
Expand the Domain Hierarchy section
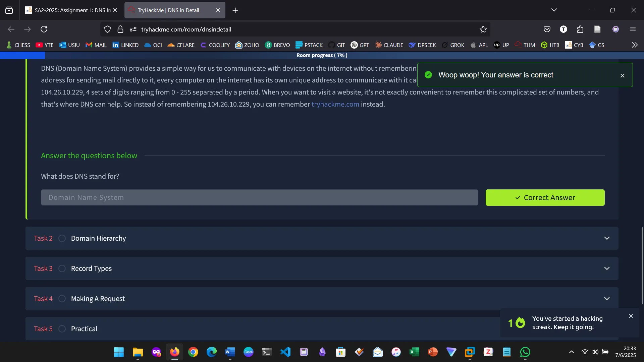(607, 238)
